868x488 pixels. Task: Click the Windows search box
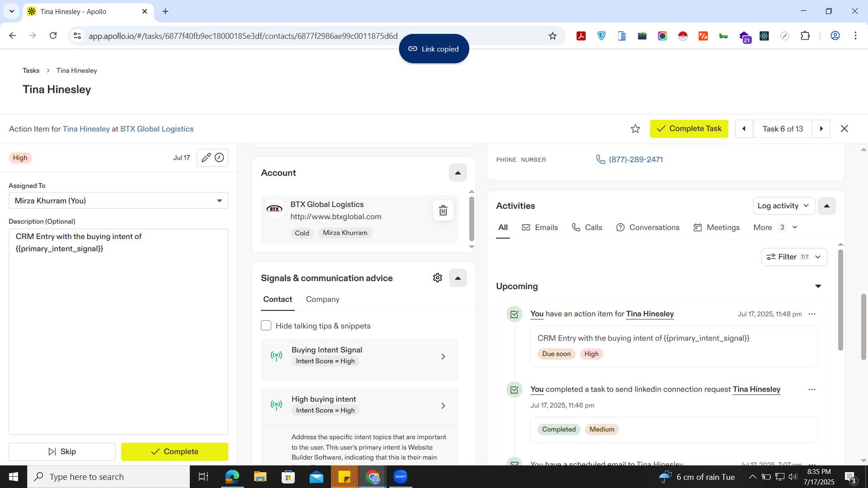[x=108, y=477]
